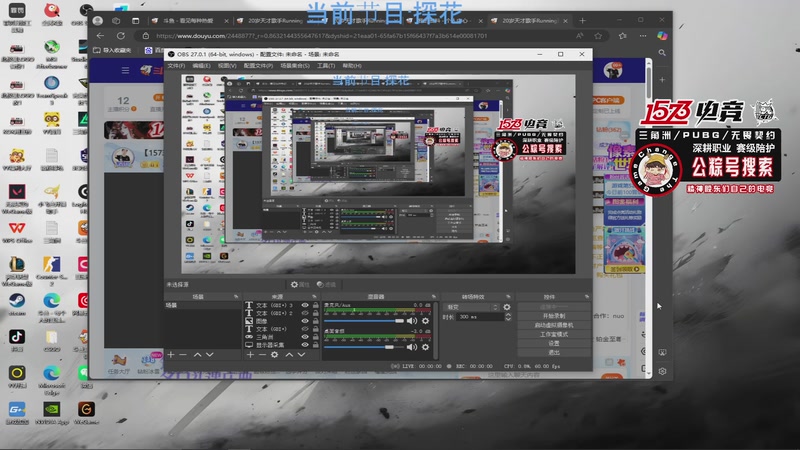Remove source with minus icon in Sources panel
This screenshot has height=450, width=800.
pos(262,355)
